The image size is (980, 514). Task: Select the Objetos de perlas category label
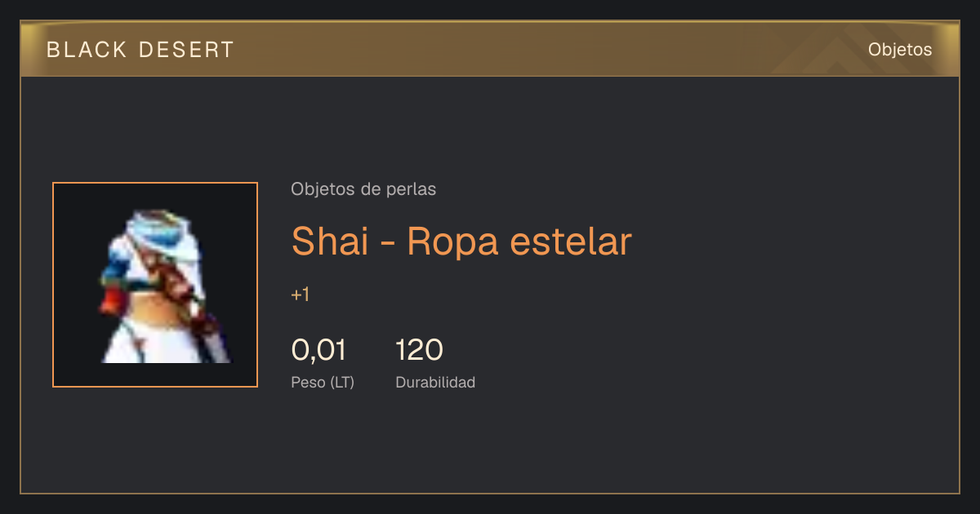click(363, 189)
